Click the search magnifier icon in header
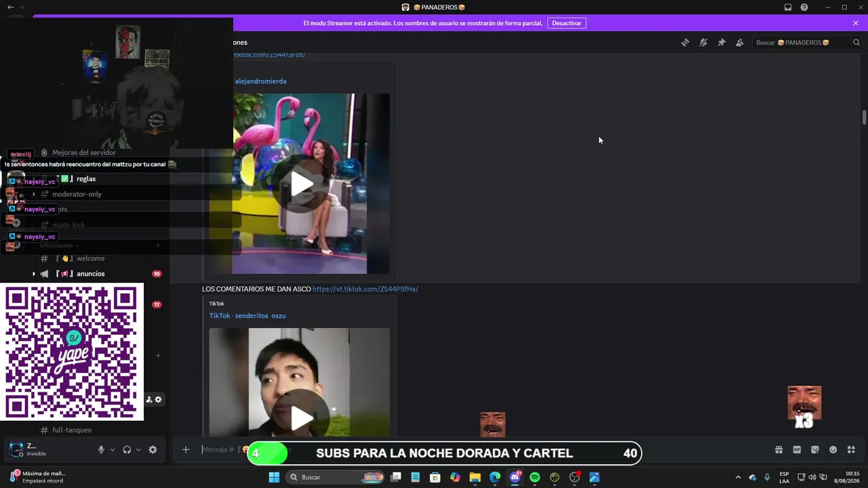Image resolution: width=868 pixels, height=488 pixels. tap(856, 43)
